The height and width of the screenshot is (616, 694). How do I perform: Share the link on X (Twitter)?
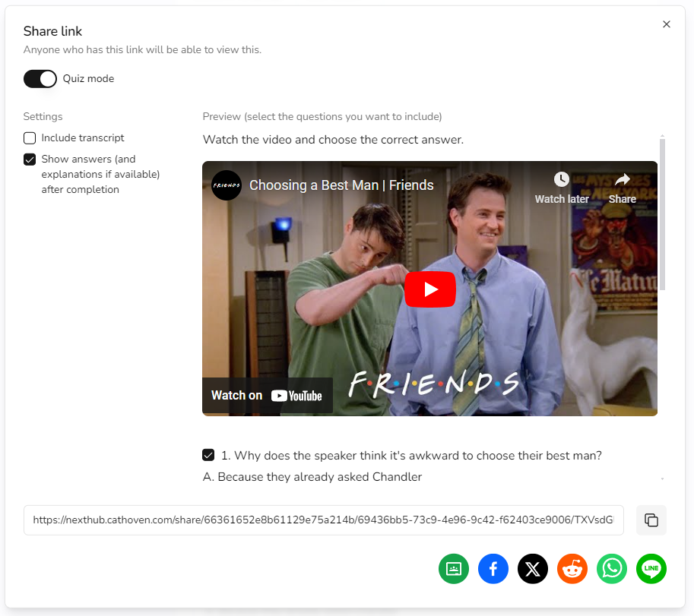pos(533,569)
